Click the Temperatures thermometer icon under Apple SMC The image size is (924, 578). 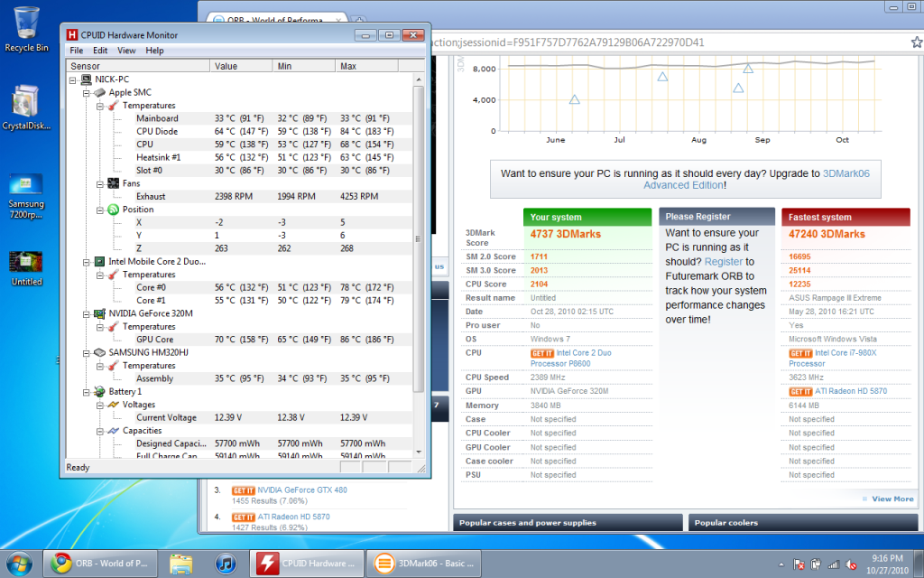pos(113,106)
